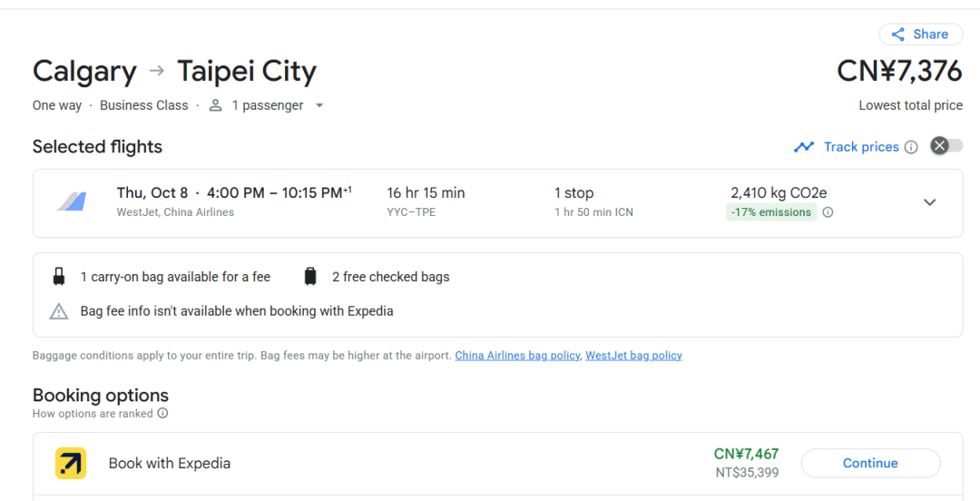Open the 1 passenger dropdown arrow
This screenshot has width=980, height=501.
319,105
